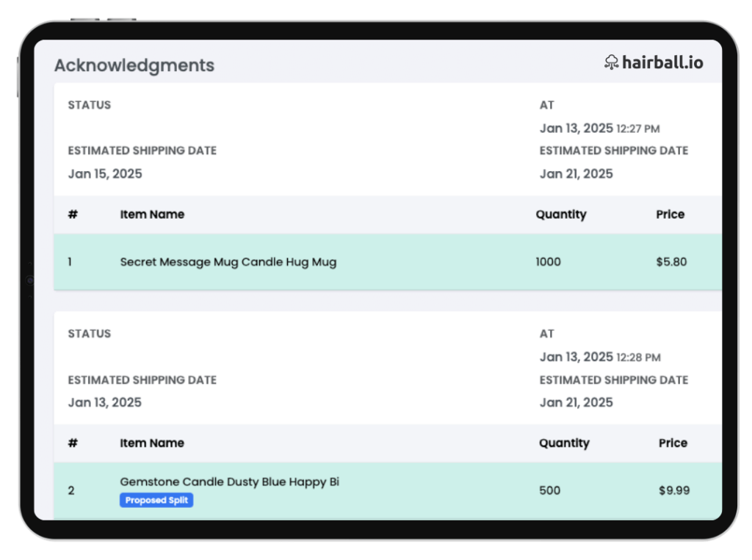Select the Secret Message Mug Candle row

pos(228,262)
